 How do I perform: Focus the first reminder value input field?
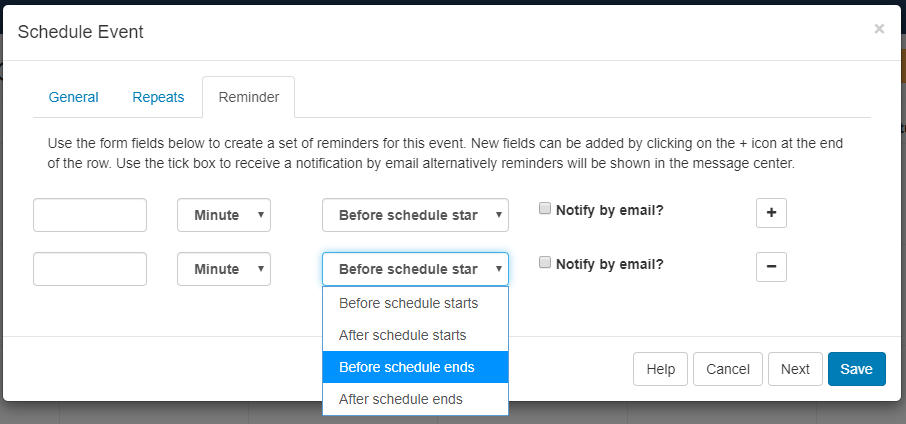tap(90, 215)
